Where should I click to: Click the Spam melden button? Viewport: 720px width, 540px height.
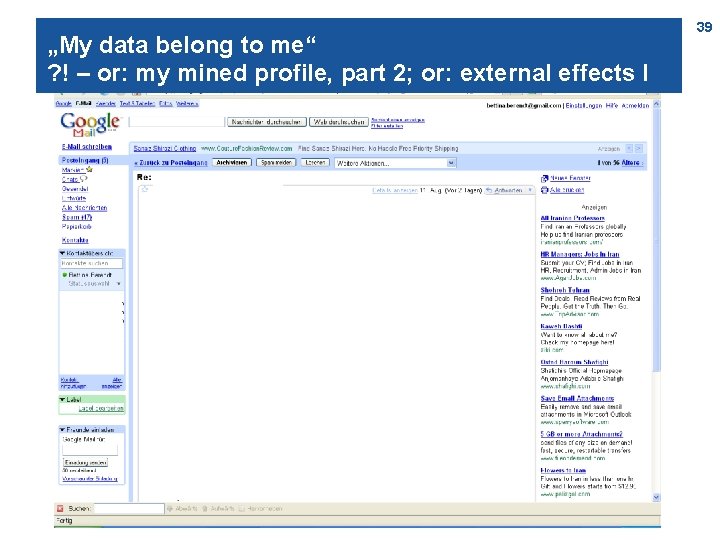tap(276, 163)
